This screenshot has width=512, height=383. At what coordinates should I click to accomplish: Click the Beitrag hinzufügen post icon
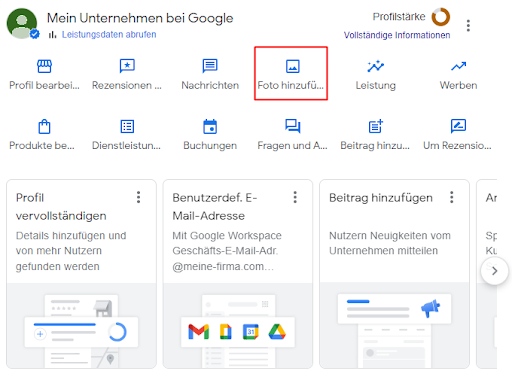(376, 126)
